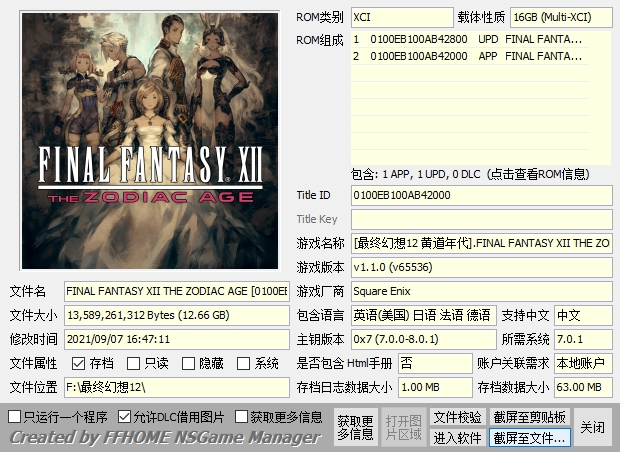This screenshot has width=620, height=452.
Task: Click the 文件大小 file size field
Action: coord(177,315)
